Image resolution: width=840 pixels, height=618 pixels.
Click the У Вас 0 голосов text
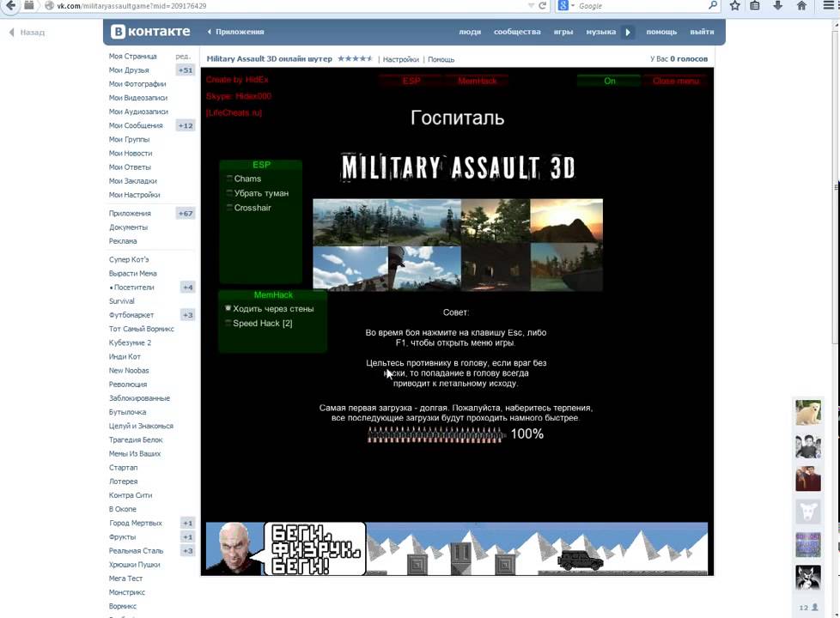click(x=679, y=59)
